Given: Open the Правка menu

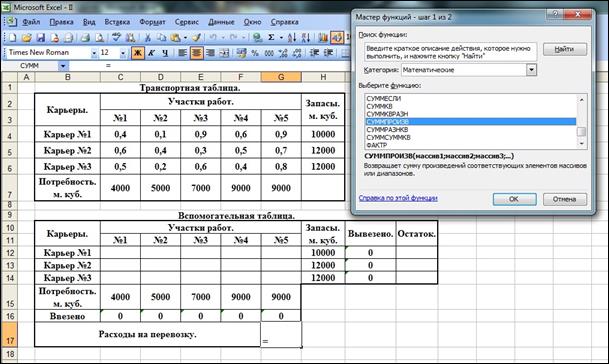Looking at the screenshot, I should (x=61, y=22).
